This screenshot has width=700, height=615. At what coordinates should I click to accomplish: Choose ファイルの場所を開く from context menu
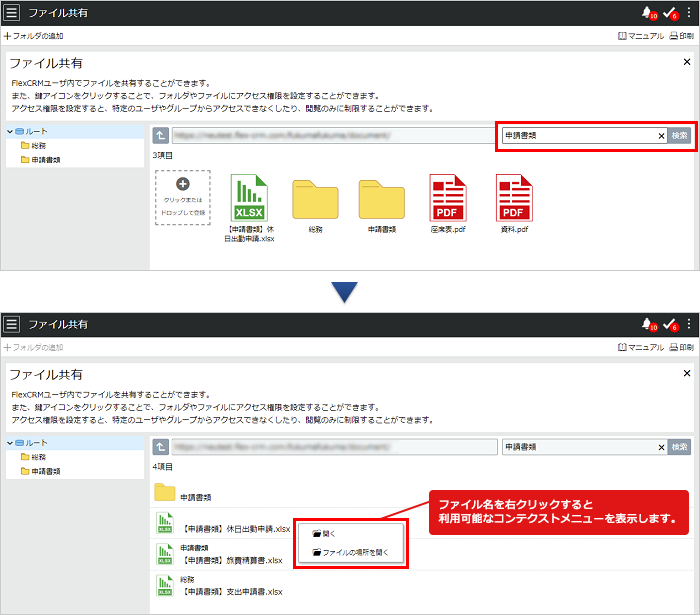350,553
